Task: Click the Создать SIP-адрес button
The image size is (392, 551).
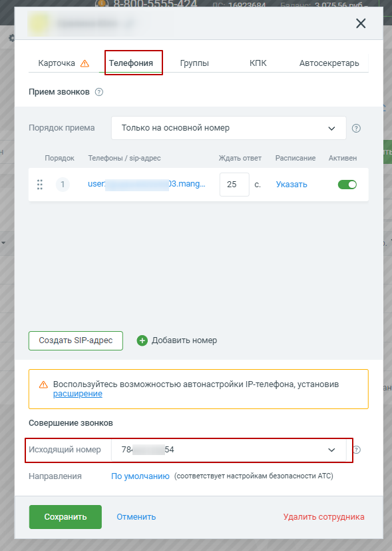Action: (x=76, y=340)
